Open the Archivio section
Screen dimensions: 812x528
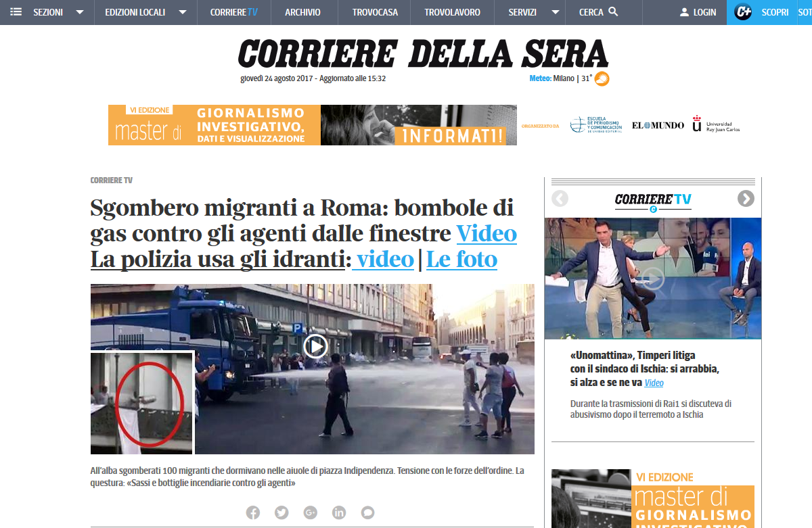[x=302, y=12]
